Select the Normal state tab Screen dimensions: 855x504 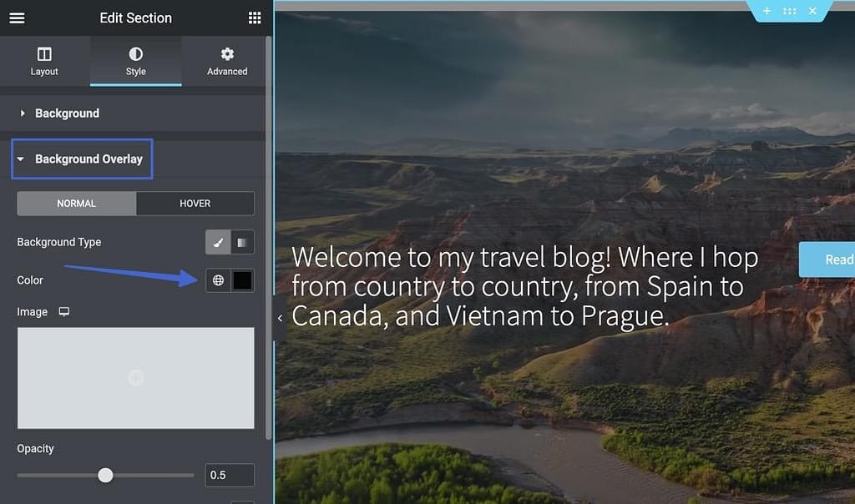(x=76, y=203)
